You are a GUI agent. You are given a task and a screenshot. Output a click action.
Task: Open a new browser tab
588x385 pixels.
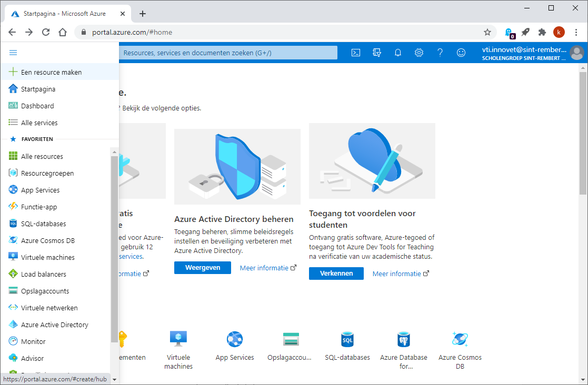coord(143,14)
